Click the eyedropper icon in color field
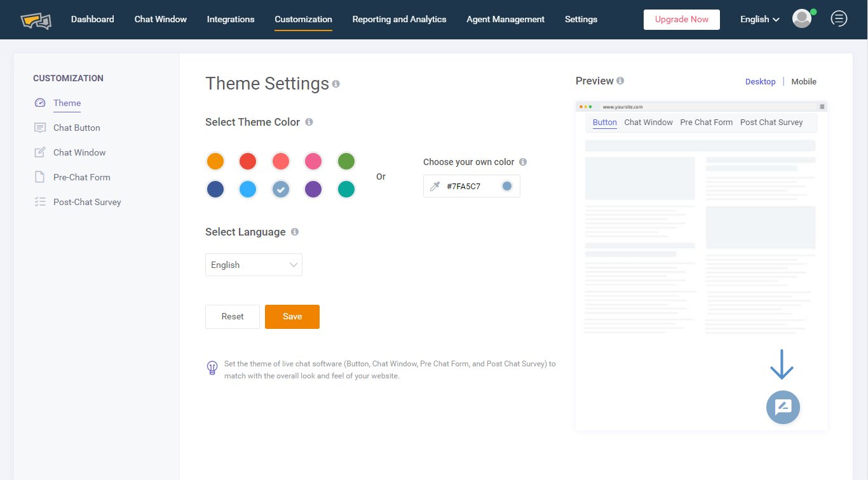 (x=435, y=186)
